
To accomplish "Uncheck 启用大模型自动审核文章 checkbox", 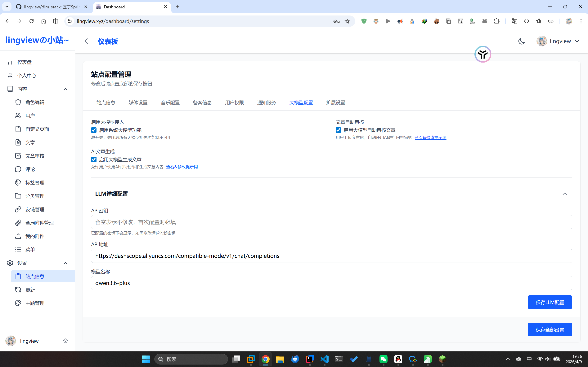I will [x=338, y=130].
